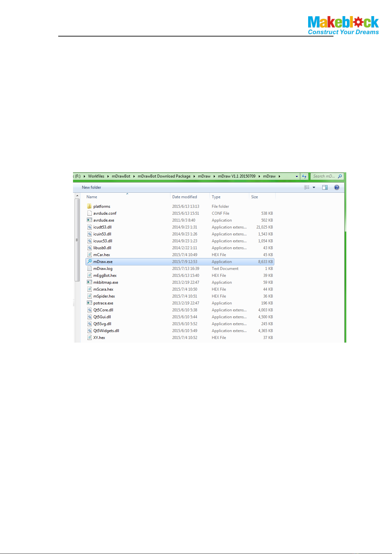Viewport: 392px width, 554px height.
Task: Click the Search mDraw input box
Action: point(327,176)
